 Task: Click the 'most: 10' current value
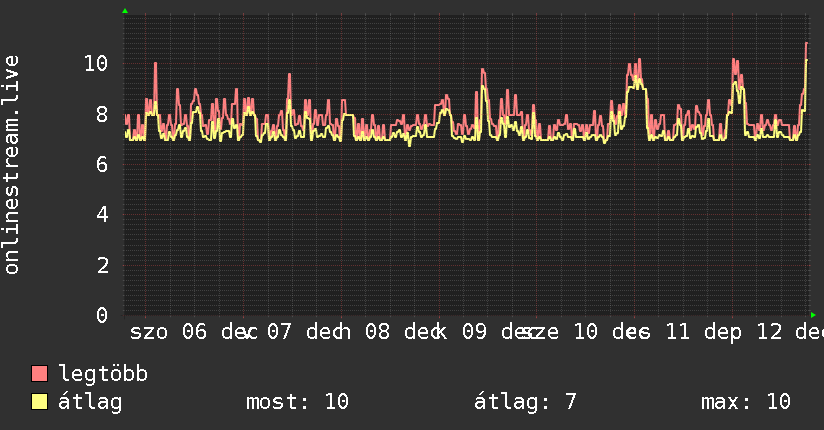point(297,402)
